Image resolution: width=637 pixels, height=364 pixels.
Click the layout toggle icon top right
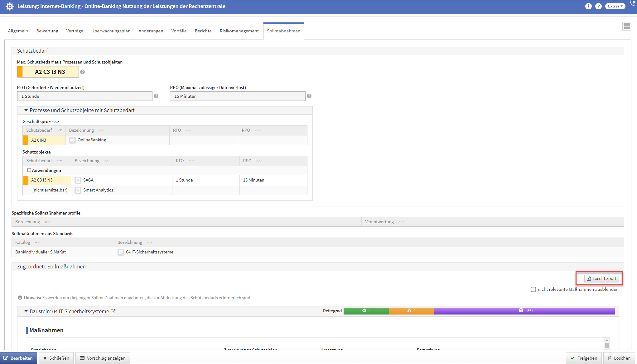point(627,26)
